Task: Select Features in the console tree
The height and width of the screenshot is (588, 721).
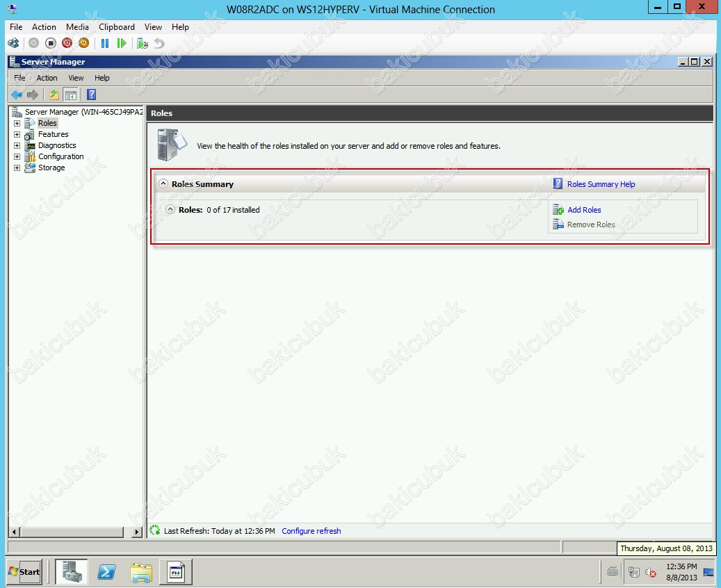Action: (x=54, y=134)
